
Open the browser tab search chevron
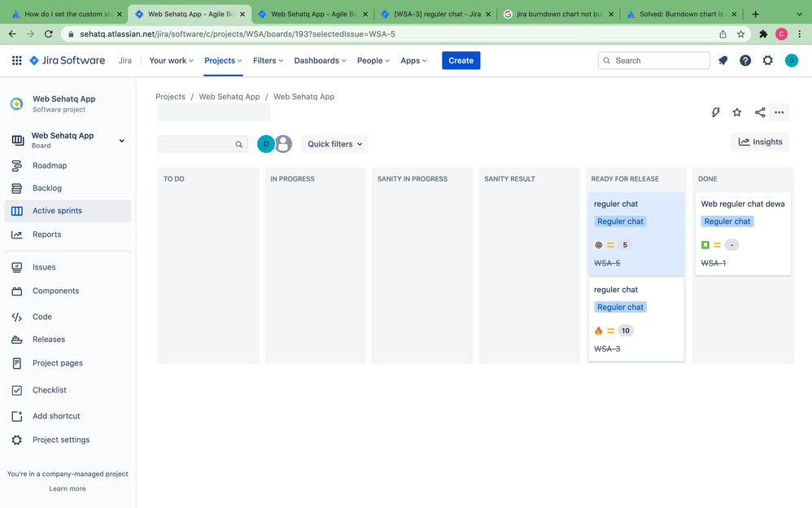[799, 14]
